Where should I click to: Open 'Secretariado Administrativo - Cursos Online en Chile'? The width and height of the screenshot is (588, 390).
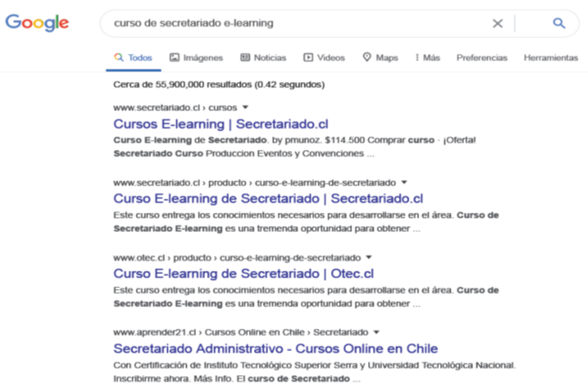pos(275,348)
